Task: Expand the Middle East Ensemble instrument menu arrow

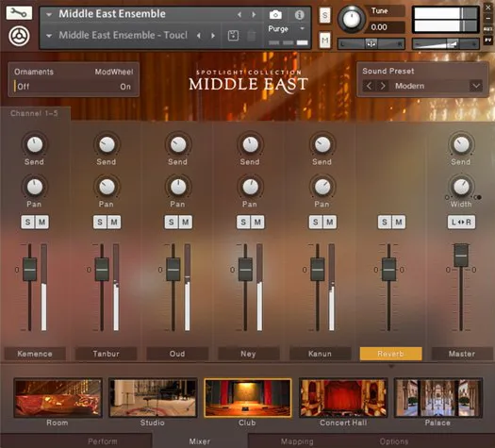Action: point(49,14)
